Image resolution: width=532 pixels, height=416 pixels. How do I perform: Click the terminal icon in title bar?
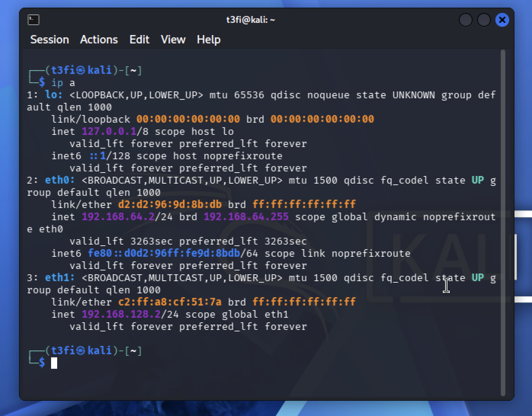34,19
